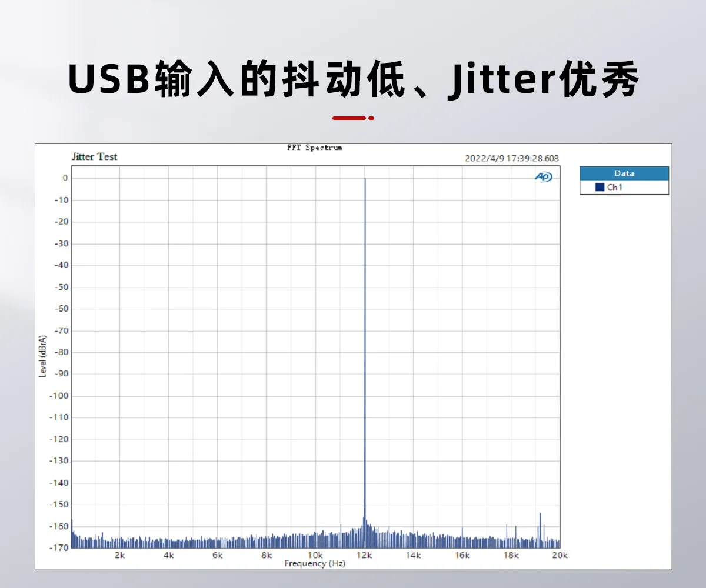Click the 2k tick label on frequency axis
This screenshot has height=588, width=706.
tap(120, 556)
